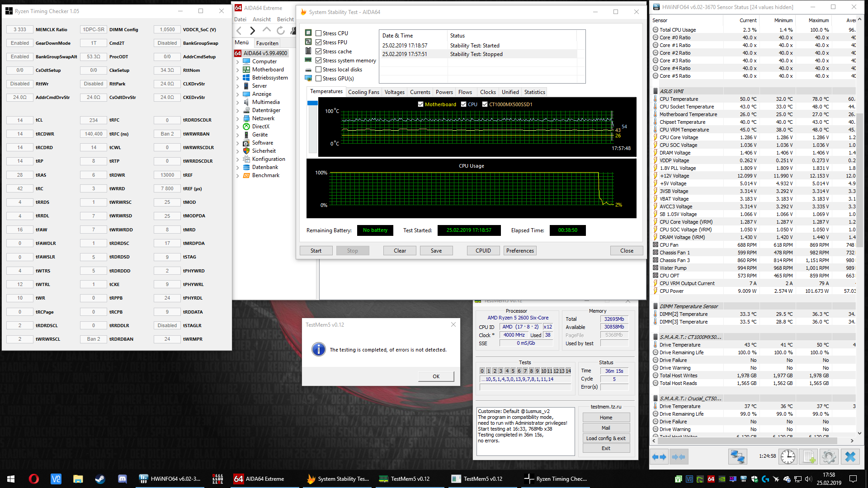This screenshot has width=868, height=488.
Task: Uncheck the Motherboard temperature graph checkbox
Action: point(421,104)
